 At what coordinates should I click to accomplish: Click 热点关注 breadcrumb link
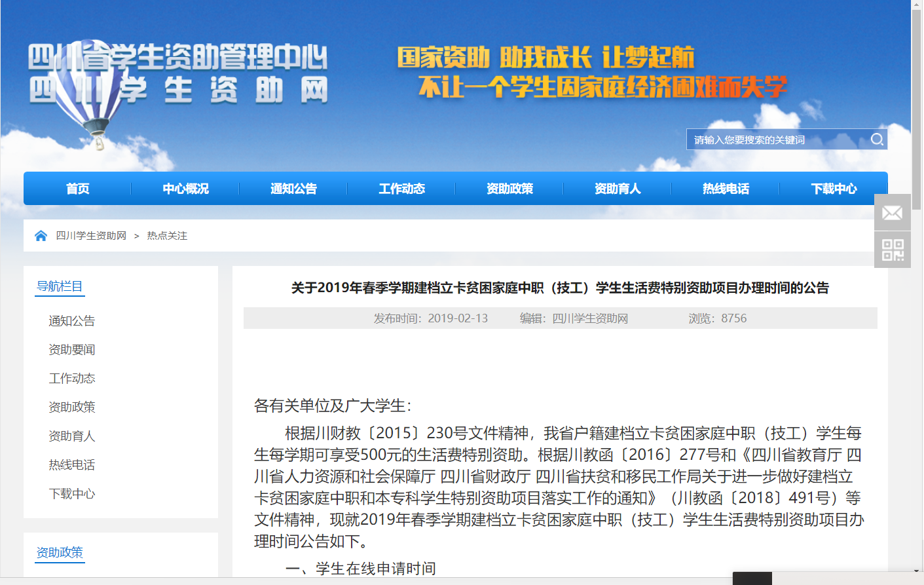[167, 236]
